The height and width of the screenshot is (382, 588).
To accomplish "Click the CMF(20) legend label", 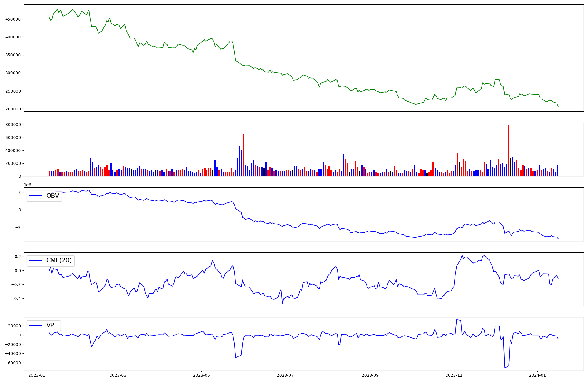I will [59, 261].
